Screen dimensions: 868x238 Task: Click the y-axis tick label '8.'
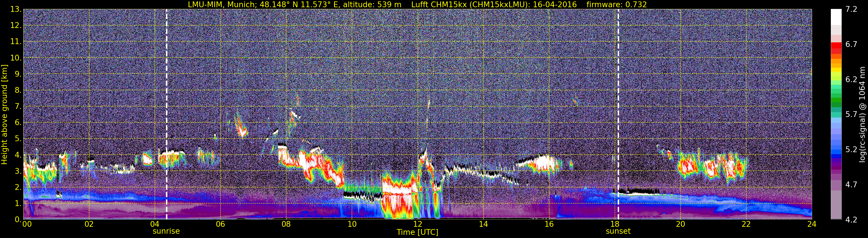[x=18, y=90]
